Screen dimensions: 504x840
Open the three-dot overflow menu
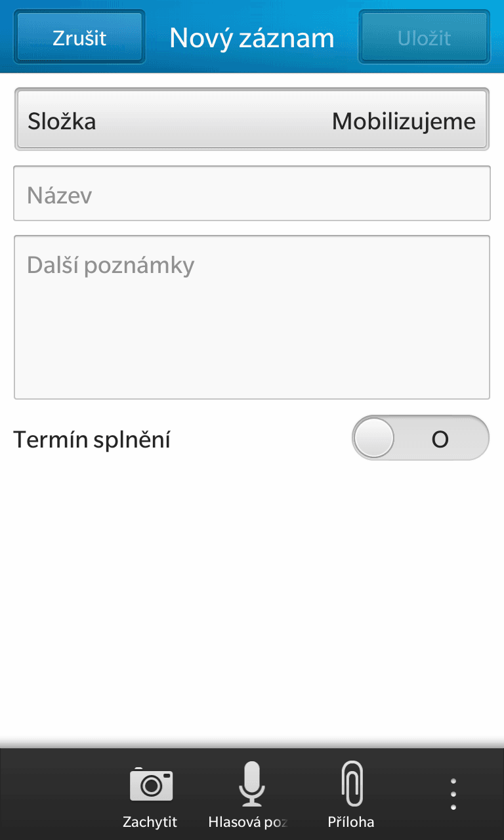(x=453, y=794)
